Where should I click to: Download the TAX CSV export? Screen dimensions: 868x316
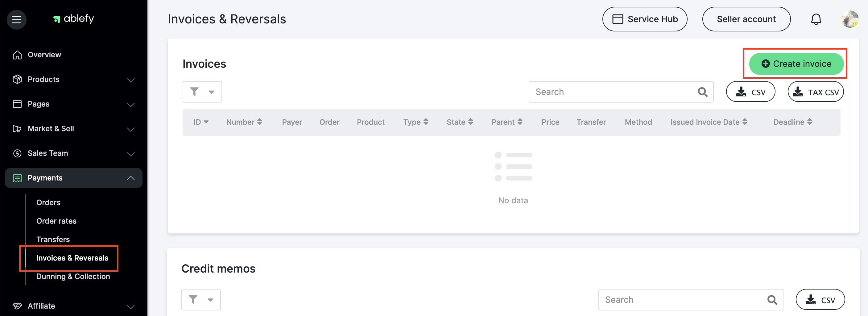click(x=816, y=92)
